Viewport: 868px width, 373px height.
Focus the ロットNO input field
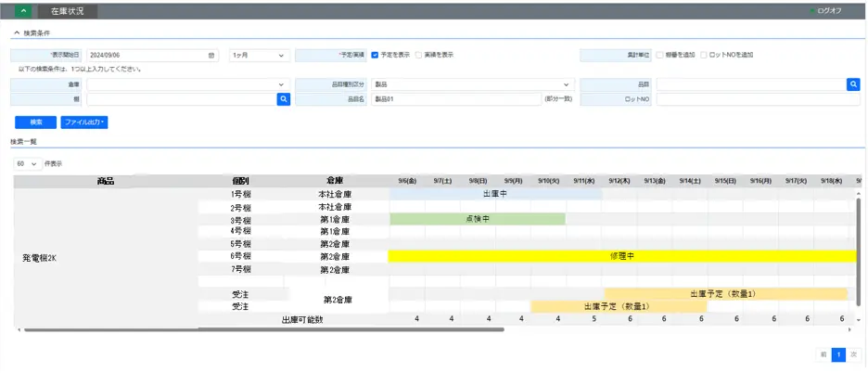click(x=759, y=99)
